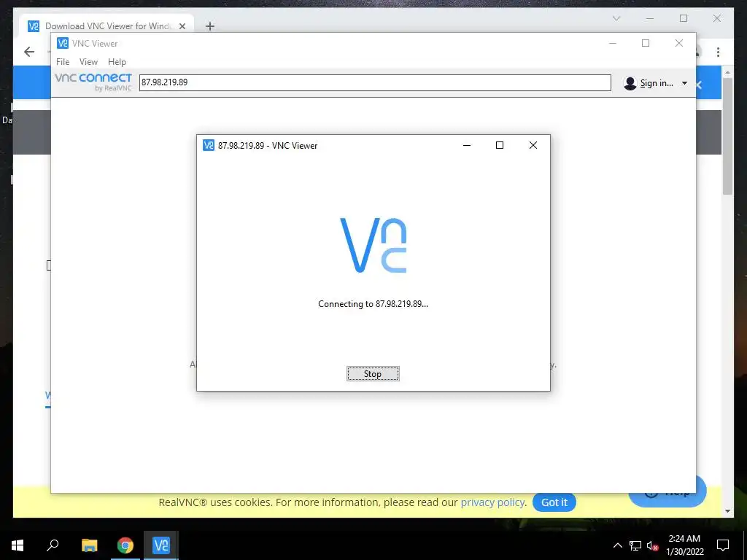Switch to Chrome on the taskbar
Screen dimensions: 747x560
pyautogui.click(x=125, y=545)
